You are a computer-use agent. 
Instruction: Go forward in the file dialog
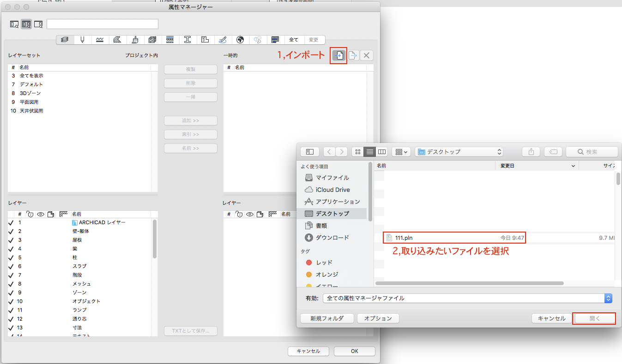tap(342, 152)
